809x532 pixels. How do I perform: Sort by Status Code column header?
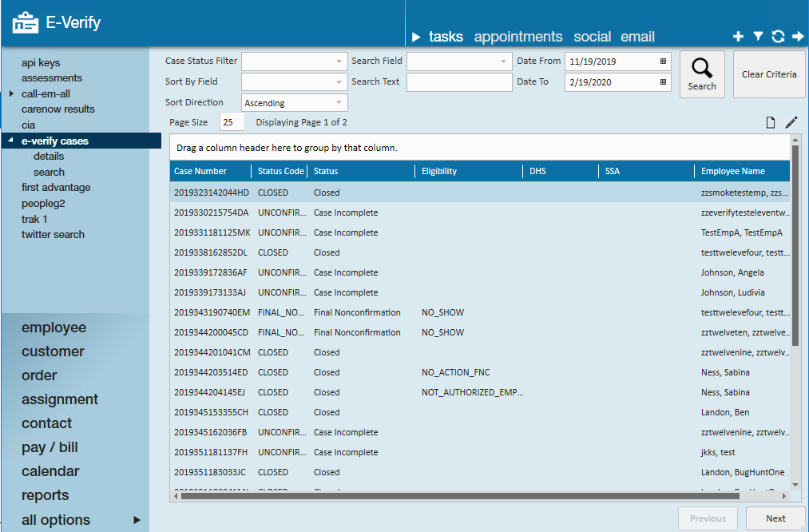click(x=280, y=171)
